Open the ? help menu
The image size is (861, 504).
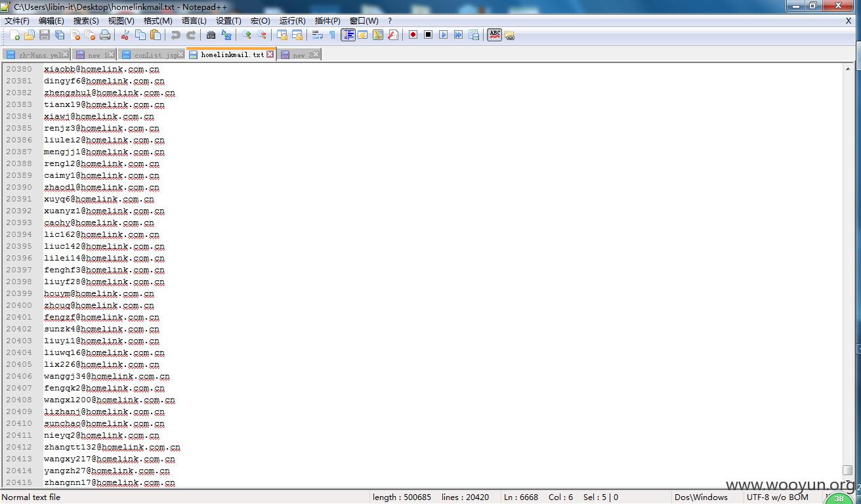click(x=390, y=21)
